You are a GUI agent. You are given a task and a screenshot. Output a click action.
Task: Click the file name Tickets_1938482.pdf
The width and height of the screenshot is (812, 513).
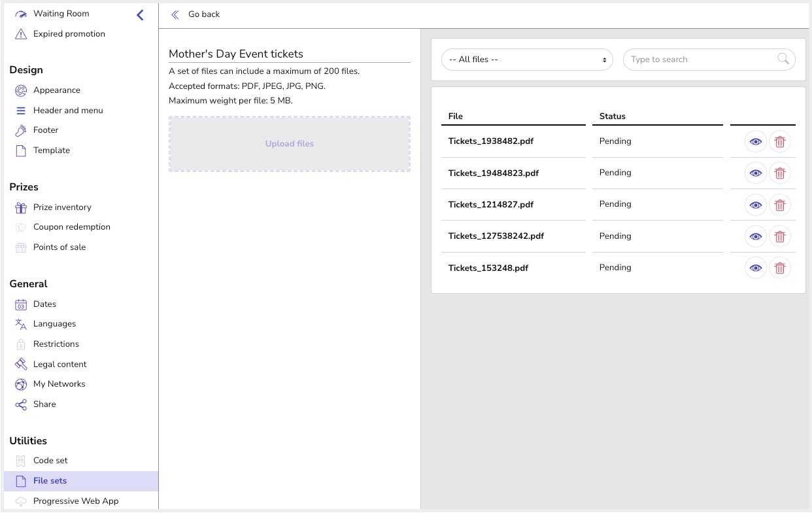491,141
